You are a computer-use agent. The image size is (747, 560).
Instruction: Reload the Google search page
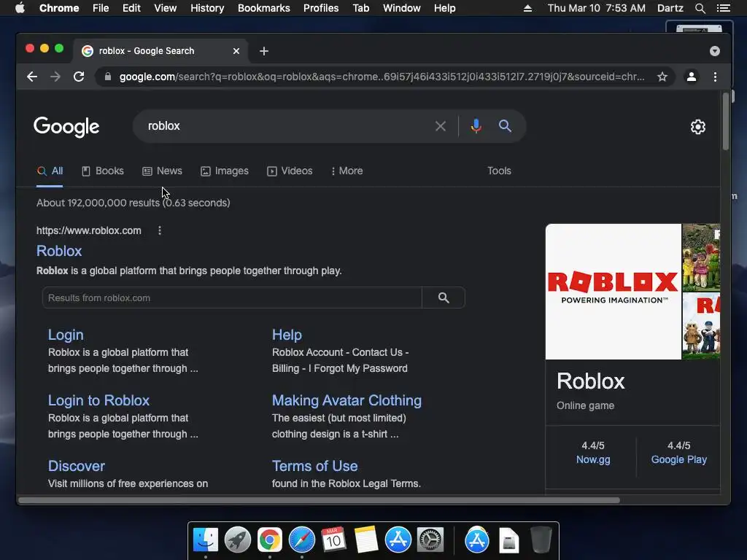(79, 77)
